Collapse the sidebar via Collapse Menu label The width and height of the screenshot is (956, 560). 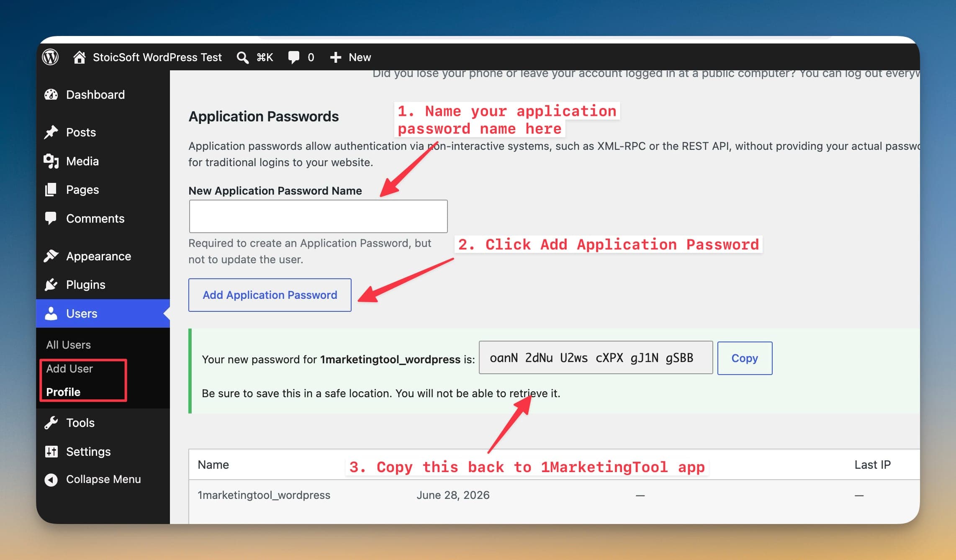coord(103,479)
